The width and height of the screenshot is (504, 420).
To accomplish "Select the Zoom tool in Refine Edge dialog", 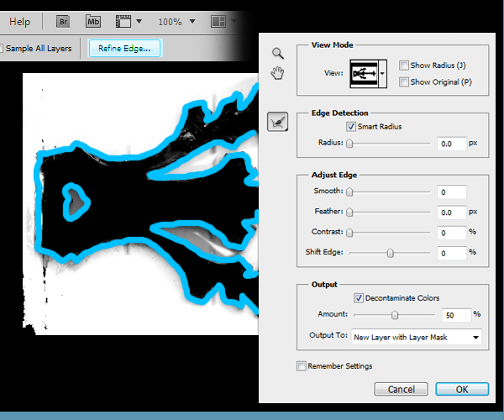I will tap(278, 54).
